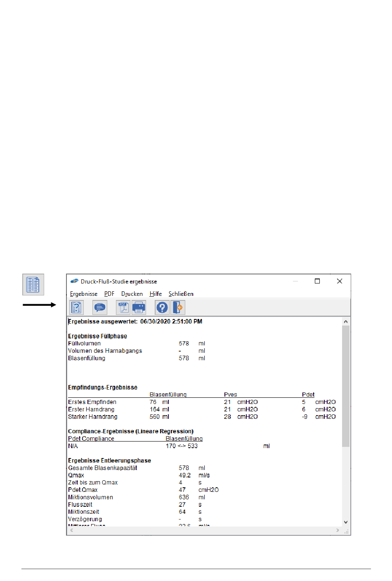392x581 pixels.
Task: Select the Schließen menu item
Action: coord(181,294)
